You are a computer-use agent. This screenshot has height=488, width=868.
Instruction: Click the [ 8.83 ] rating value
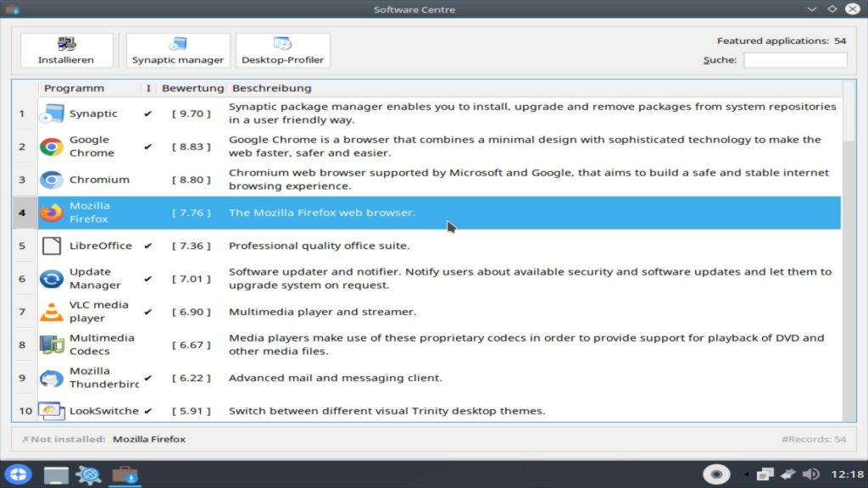[x=191, y=147]
